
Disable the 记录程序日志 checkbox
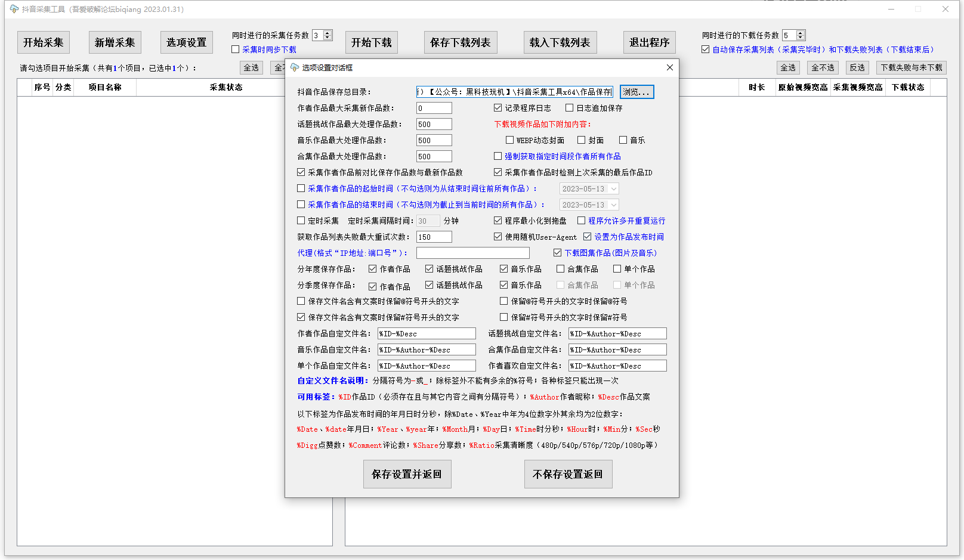[x=498, y=108]
